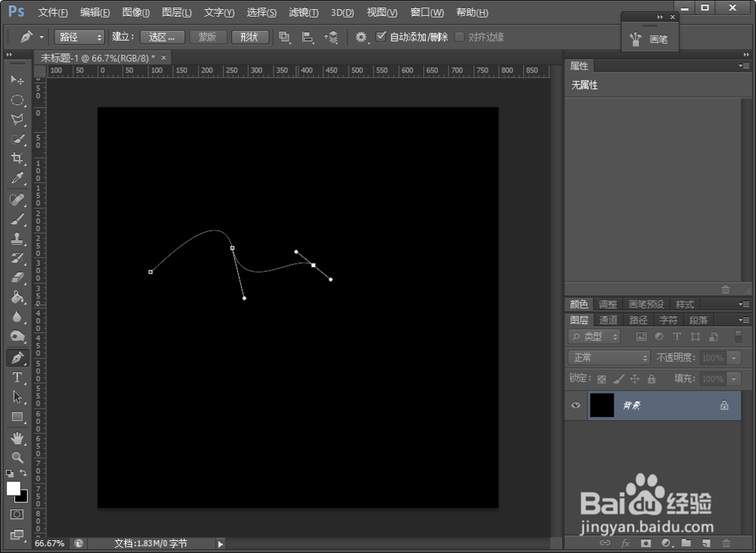Viewport: 756px width, 553px height.
Task: Click the 蒙版 button
Action: click(x=207, y=37)
